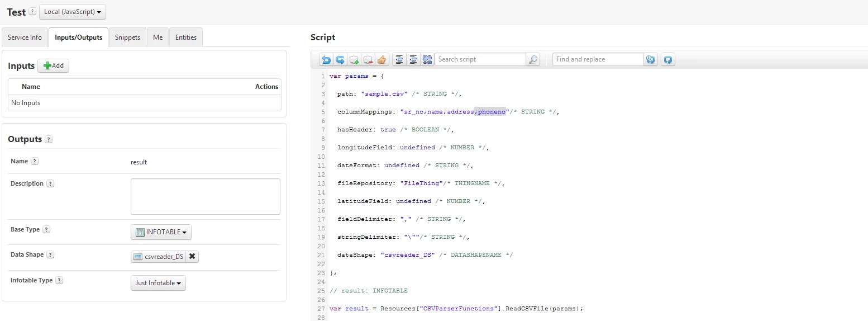
Task: Click the Undo arrow in script toolbar
Action: 326,59
